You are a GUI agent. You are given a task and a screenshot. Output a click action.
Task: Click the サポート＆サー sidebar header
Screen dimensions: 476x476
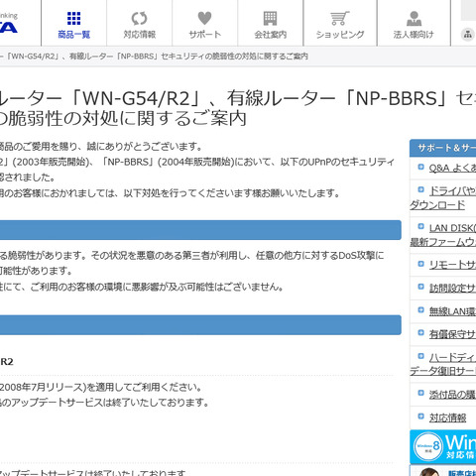443,148
